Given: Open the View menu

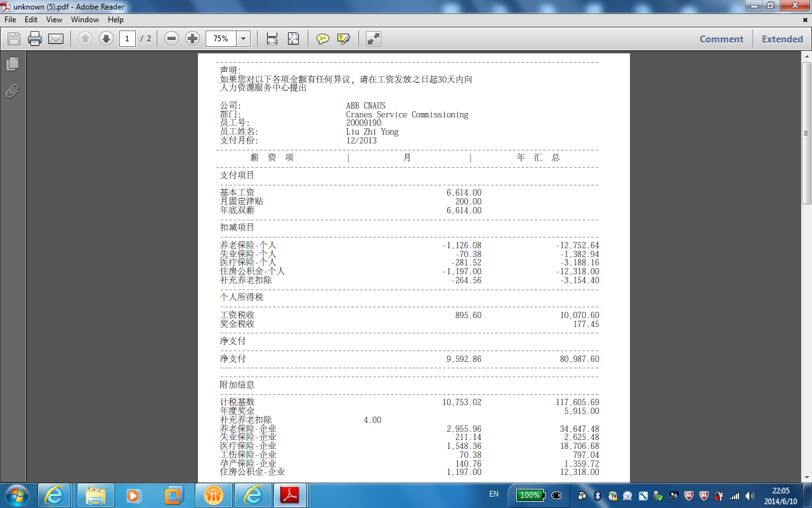Looking at the screenshot, I should coord(54,20).
